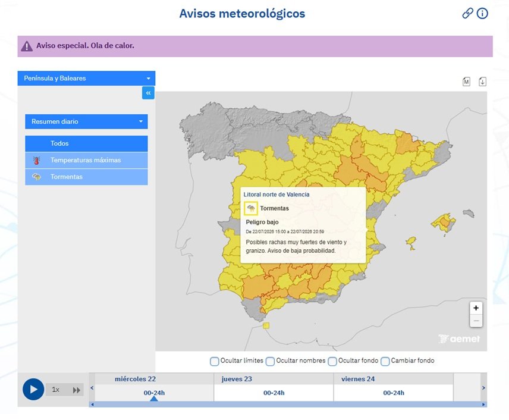Download the map with the arrow file icon
This screenshot has width=509, height=420.
tap(483, 82)
